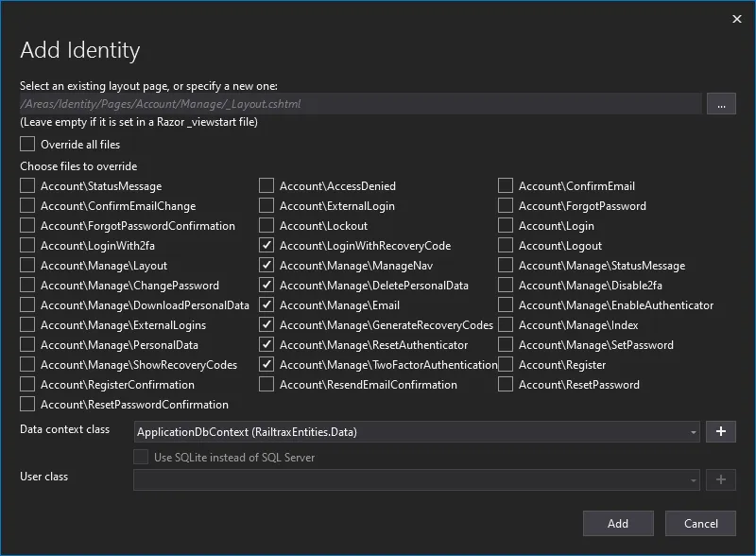Image resolution: width=756 pixels, height=556 pixels.
Task: Check Account\Manage\ExternalLogins
Action: (27, 324)
